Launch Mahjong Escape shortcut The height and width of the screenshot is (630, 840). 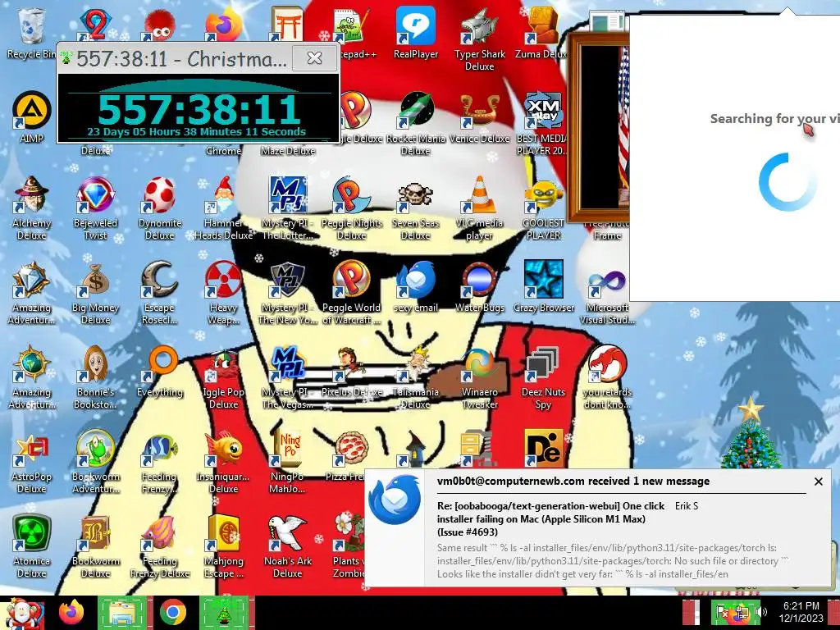pos(223,546)
